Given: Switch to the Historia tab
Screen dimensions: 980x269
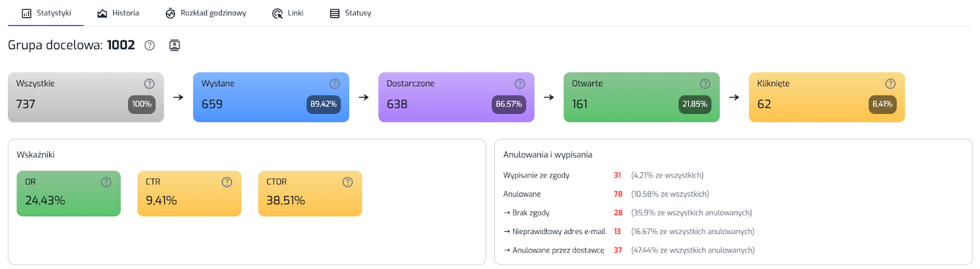Looking at the screenshot, I should (x=118, y=13).
